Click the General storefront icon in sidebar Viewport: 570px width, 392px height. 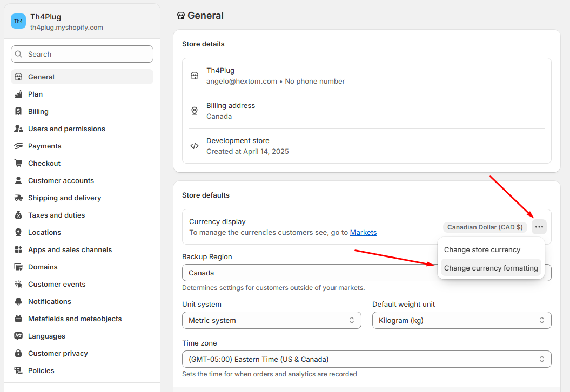coord(18,77)
